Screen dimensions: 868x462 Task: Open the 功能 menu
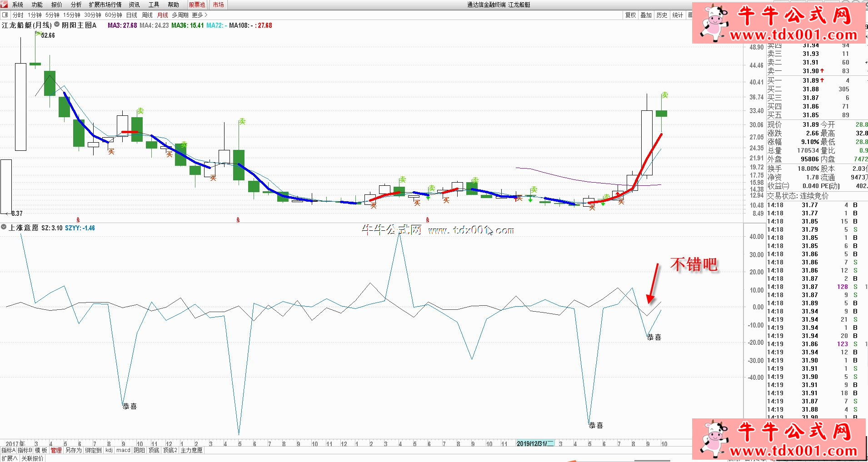pyautogui.click(x=37, y=5)
